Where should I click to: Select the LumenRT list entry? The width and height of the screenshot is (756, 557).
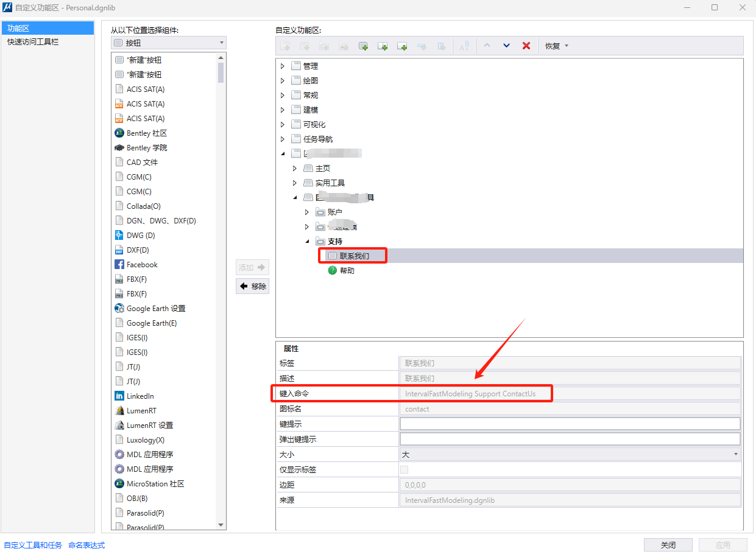click(x=141, y=410)
